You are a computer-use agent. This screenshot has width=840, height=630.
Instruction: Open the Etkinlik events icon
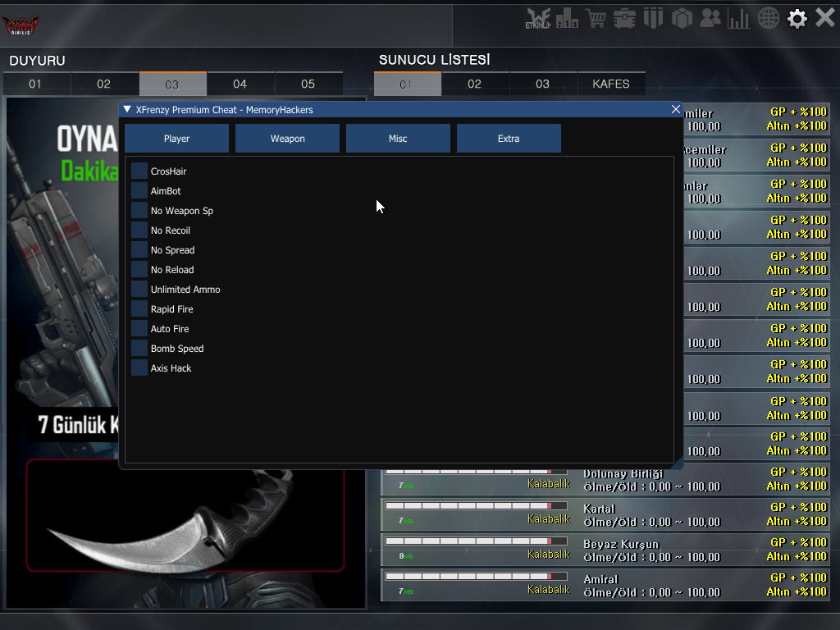[x=538, y=19]
